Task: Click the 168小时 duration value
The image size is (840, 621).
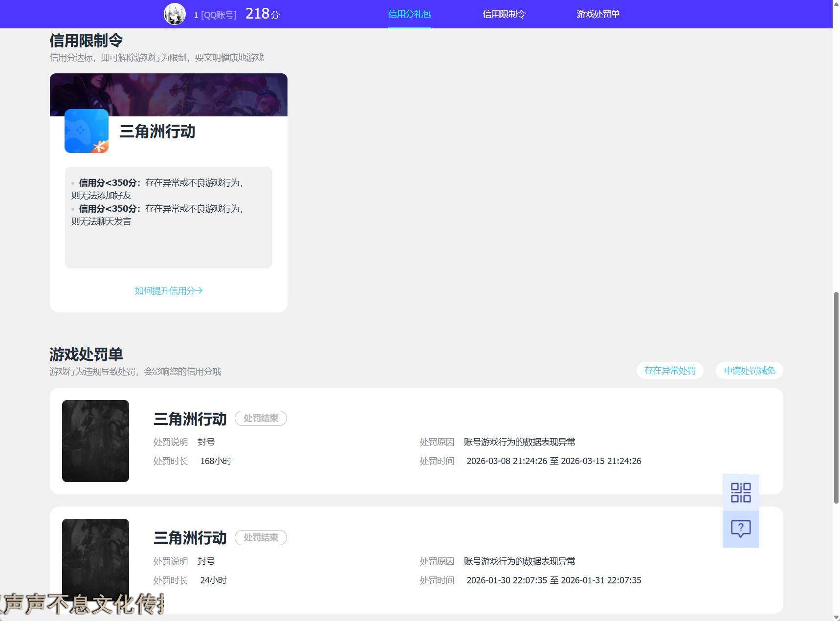Action: click(216, 461)
